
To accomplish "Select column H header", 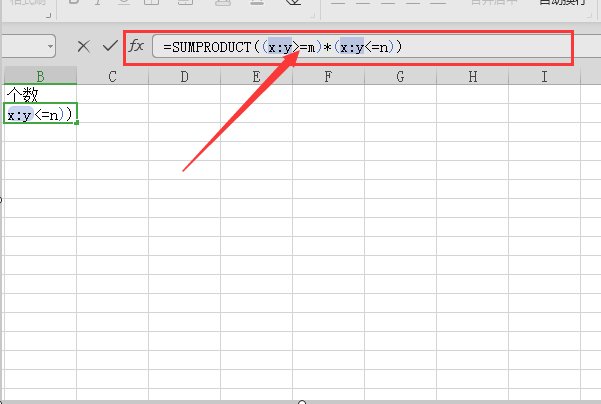I will (472, 76).
